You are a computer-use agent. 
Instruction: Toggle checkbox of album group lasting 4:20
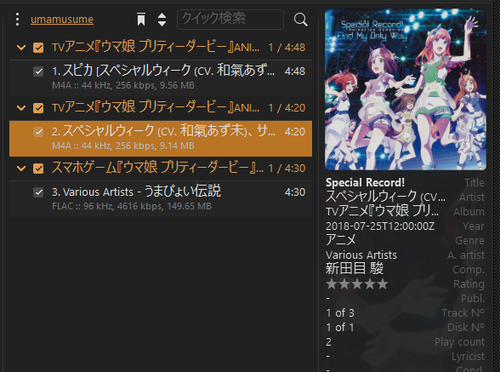38,108
